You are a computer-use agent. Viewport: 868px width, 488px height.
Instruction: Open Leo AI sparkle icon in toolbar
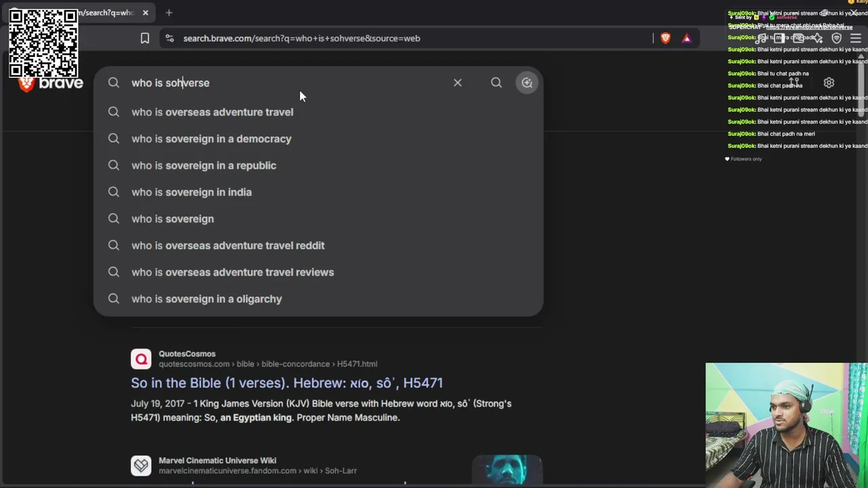818,39
